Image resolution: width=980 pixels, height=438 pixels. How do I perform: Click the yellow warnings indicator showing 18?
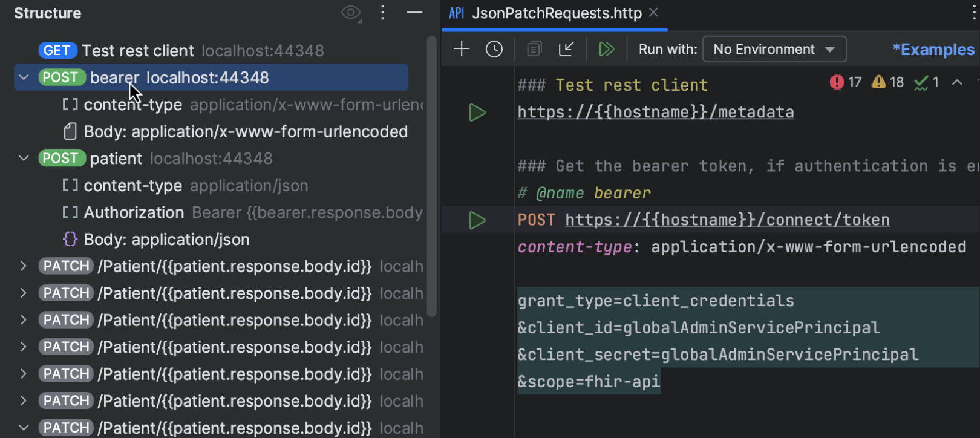(x=887, y=82)
